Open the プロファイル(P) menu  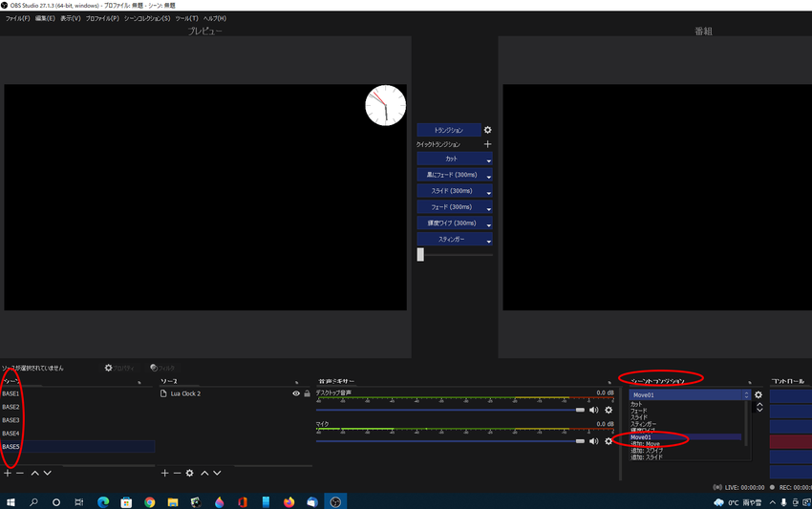(102, 18)
